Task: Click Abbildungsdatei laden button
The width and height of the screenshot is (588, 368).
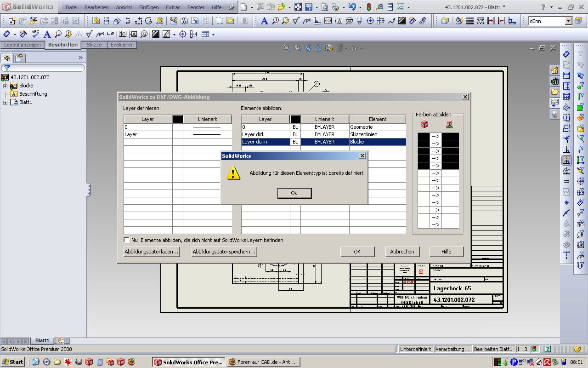Action: coord(151,252)
